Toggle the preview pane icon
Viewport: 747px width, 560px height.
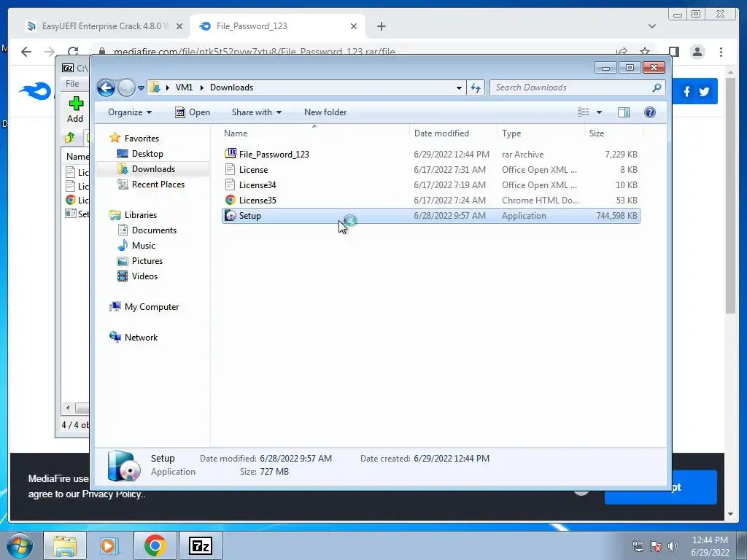coord(624,112)
